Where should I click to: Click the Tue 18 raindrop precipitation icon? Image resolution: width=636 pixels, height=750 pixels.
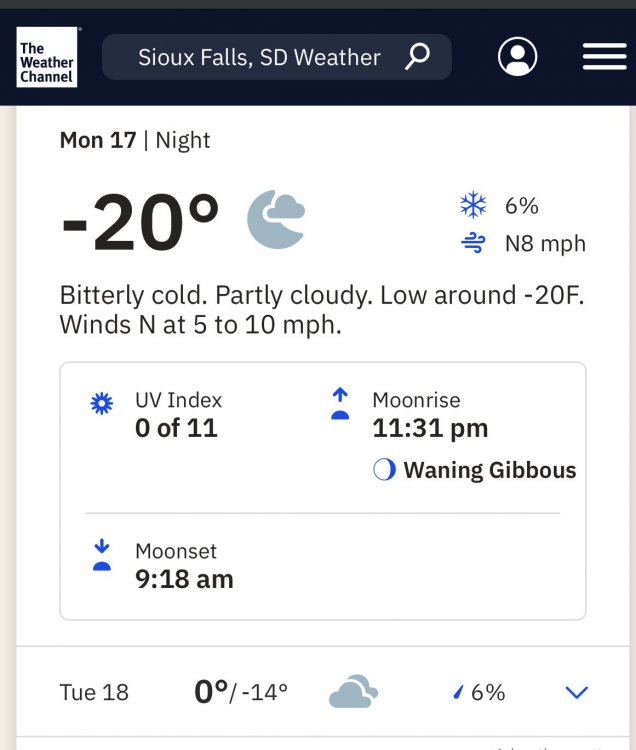(x=459, y=692)
